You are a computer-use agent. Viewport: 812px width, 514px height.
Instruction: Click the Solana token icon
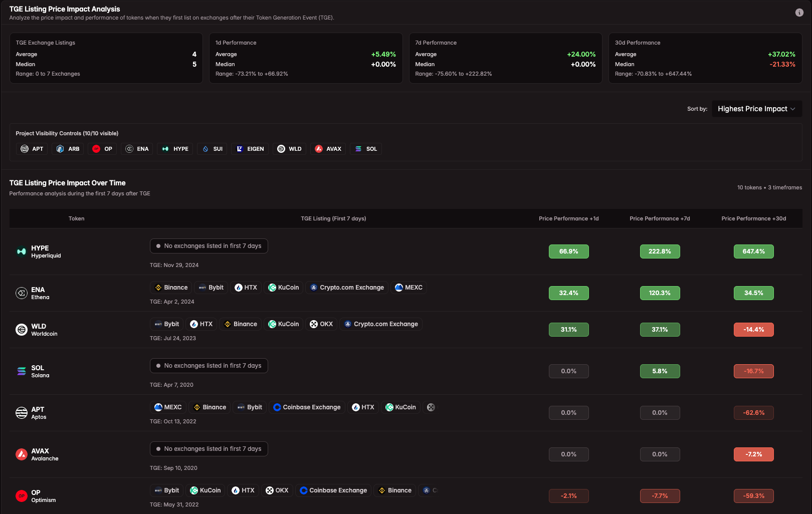point(21,371)
